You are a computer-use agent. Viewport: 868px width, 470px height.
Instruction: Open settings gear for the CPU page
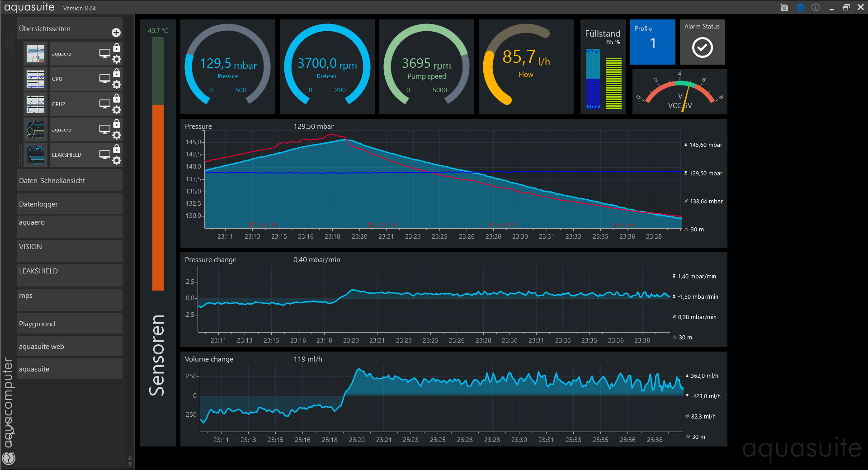[117, 85]
